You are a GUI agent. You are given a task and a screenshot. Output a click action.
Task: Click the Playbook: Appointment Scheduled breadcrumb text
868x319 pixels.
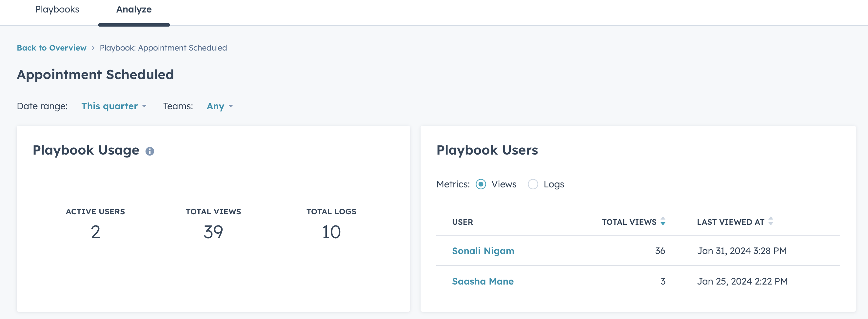click(163, 48)
